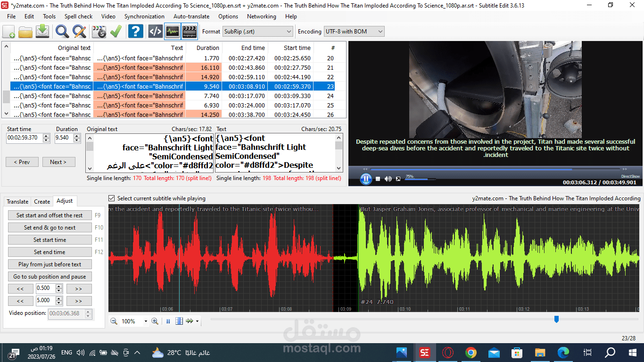The width and height of the screenshot is (644, 362).
Task: Click the back button beside 5.000 field
Action: [21, 301]
